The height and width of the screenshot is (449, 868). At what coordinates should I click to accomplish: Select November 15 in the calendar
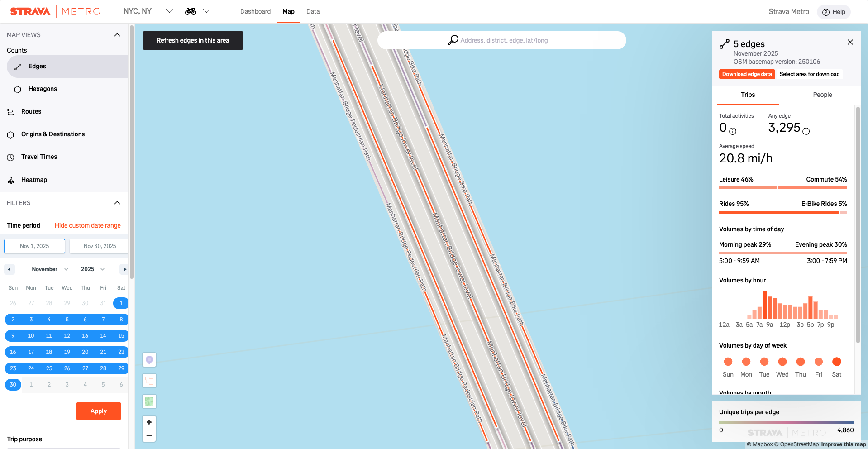[121, 336]
